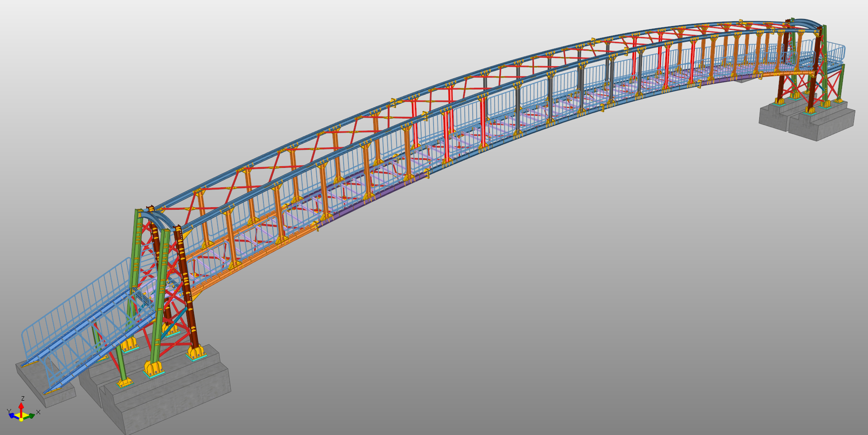Click the blue Y-axis arrow of the origin symbol

pos(11,416)
